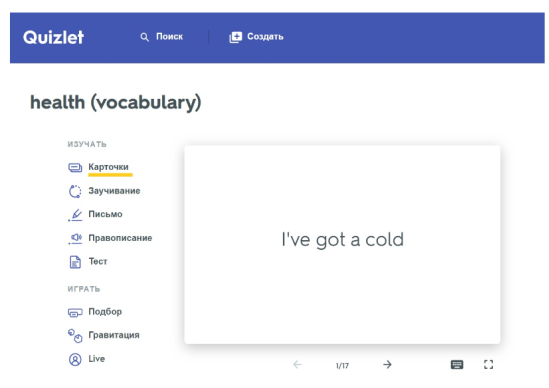549x388 pixels.
Task: Open the Тест mode
Action: 98,261
